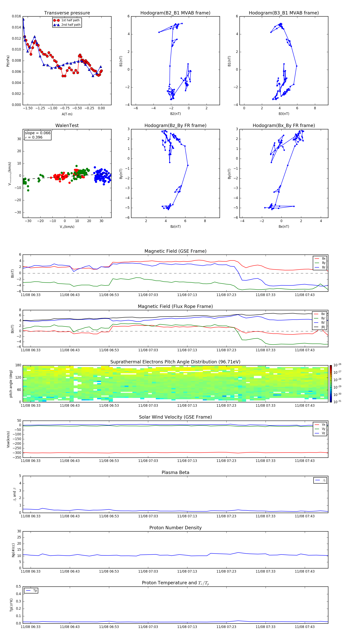
Task: Click the 'Hodogram(Bz_By FR frame)' title
Action: [175, 125]
